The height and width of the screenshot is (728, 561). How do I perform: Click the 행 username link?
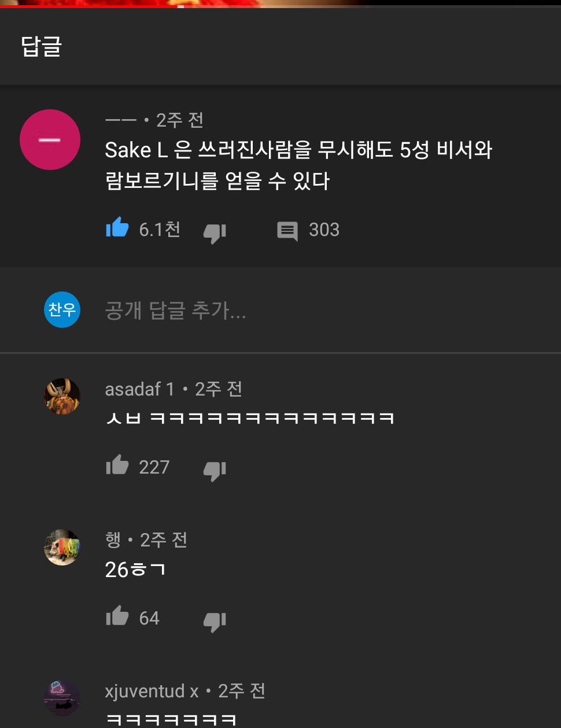(113, 540)
